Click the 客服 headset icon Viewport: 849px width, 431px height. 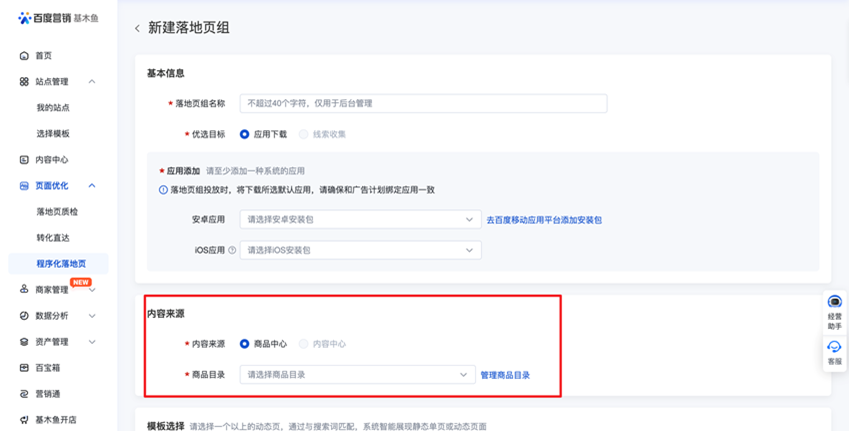pos(834,348)
